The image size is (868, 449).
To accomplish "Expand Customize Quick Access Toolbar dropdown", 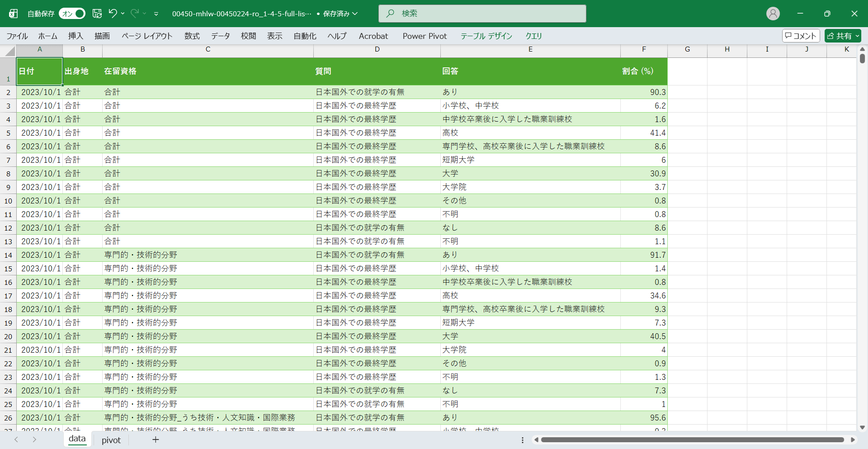I will 156,14.
